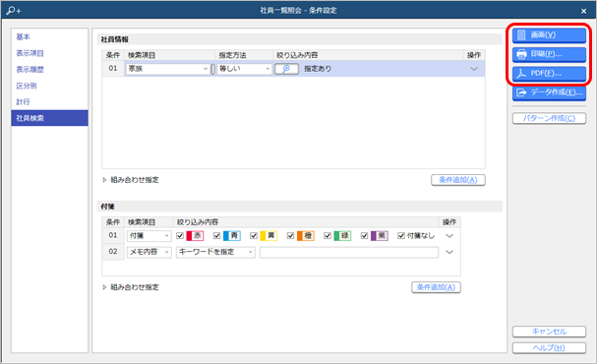This screenshot has height=364, width=597.
Task: Toggle the 橙 sticky note checkbox
Action: [x=290, y=236]
